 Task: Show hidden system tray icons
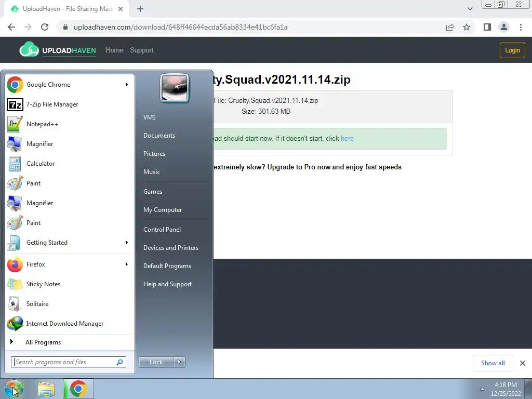482,389
